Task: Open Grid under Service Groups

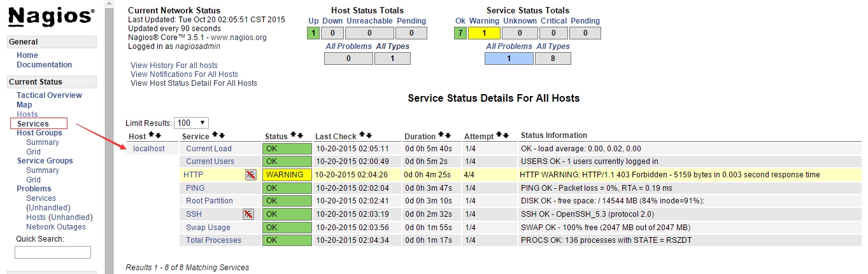Action: (x=33, y=180)
